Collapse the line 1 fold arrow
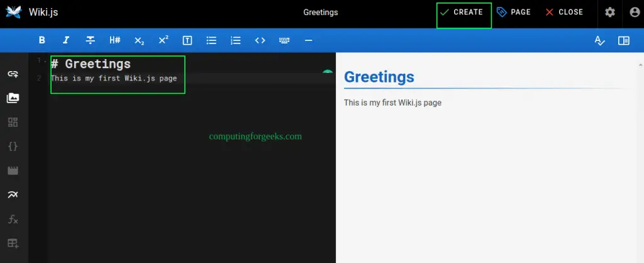Viewport: 644px width, 263px height. click(45, 62)
